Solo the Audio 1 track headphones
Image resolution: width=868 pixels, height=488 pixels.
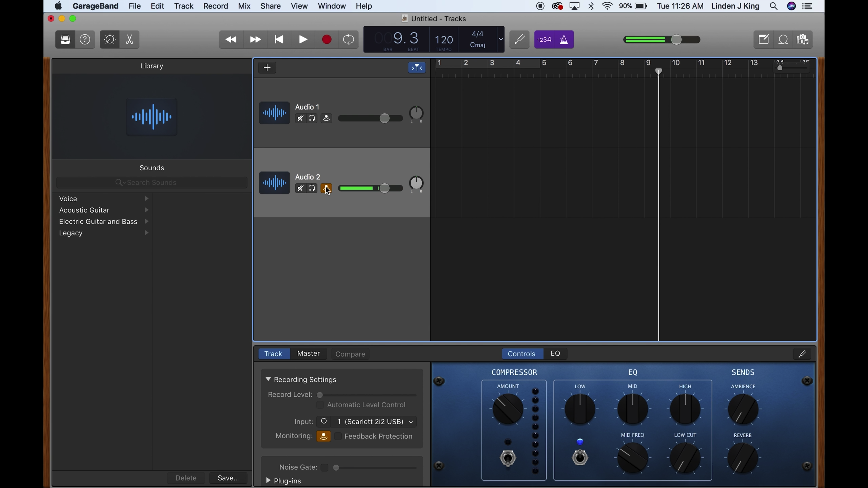point(312,119)
